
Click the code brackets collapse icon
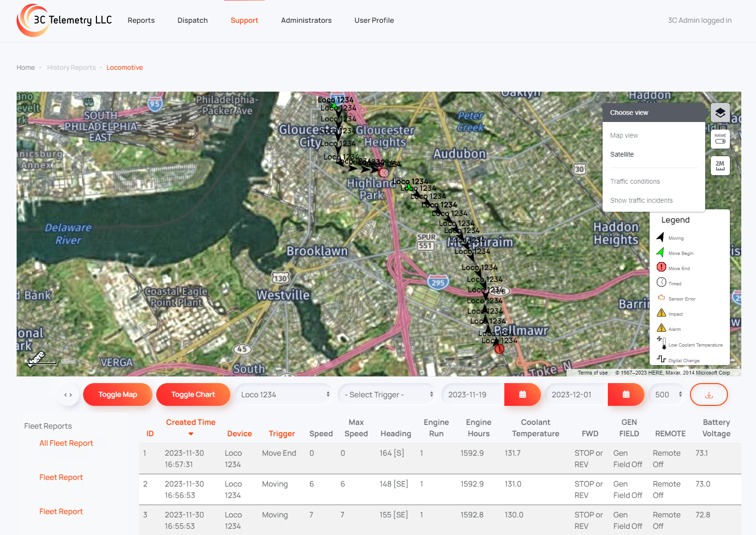point(68,394)
